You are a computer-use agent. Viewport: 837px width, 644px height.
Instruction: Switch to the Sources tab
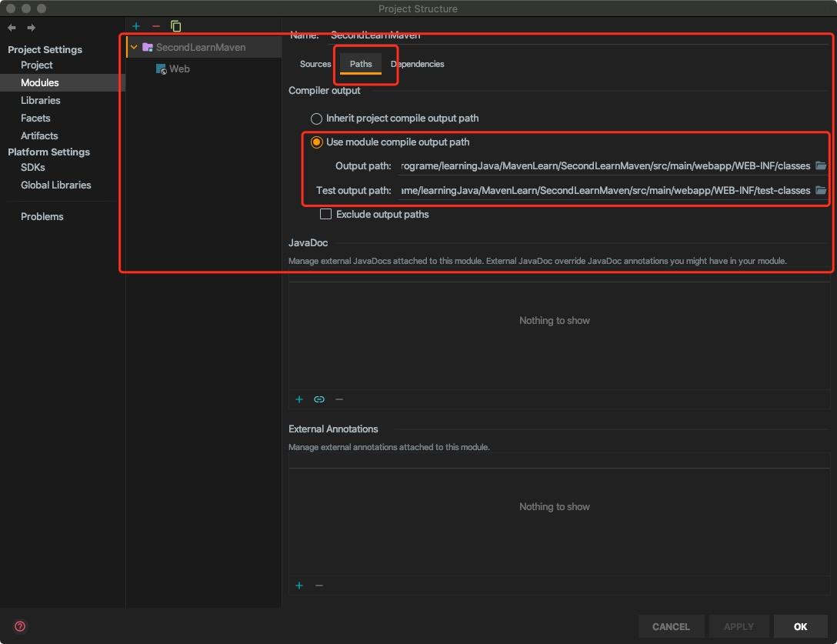[315, 64]
